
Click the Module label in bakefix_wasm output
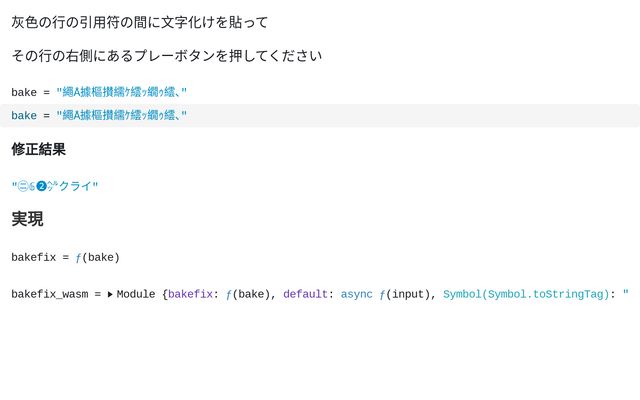pos(136,295)
